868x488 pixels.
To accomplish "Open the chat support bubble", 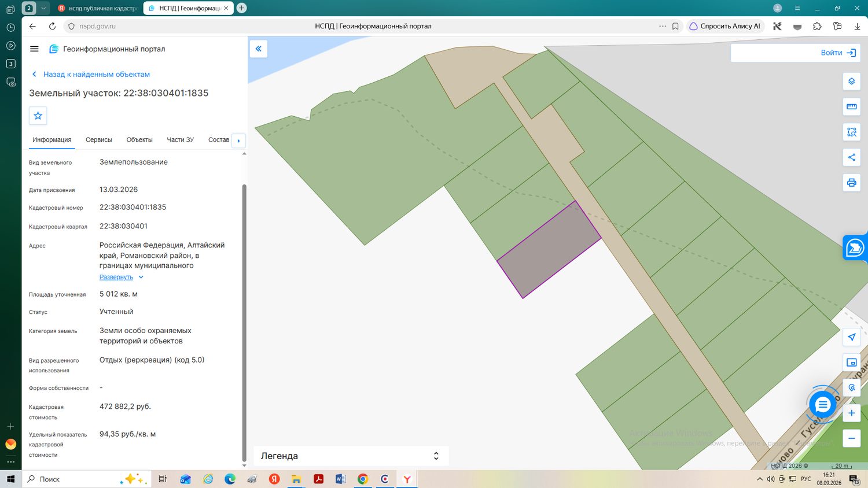I will (x=822, y=405).
